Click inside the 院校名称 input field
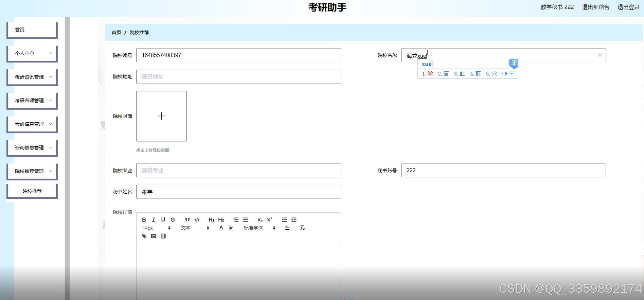Image resolution: width=644 pixels, height=300 pixels. coord(503,55)
